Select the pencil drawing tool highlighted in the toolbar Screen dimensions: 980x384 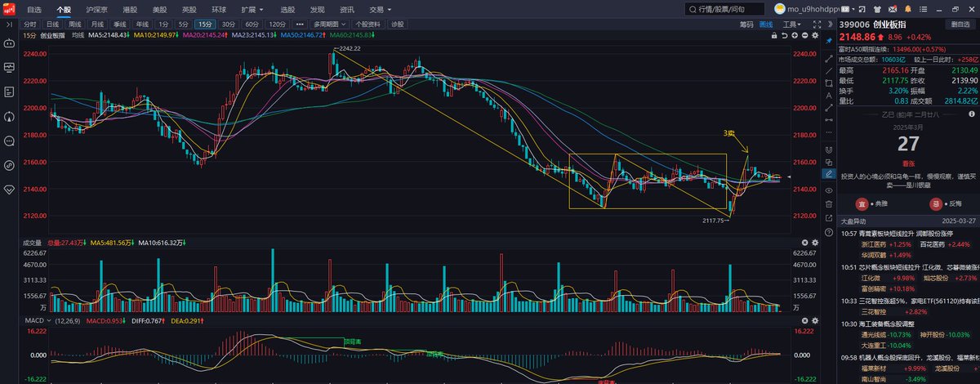pos(829,173)
